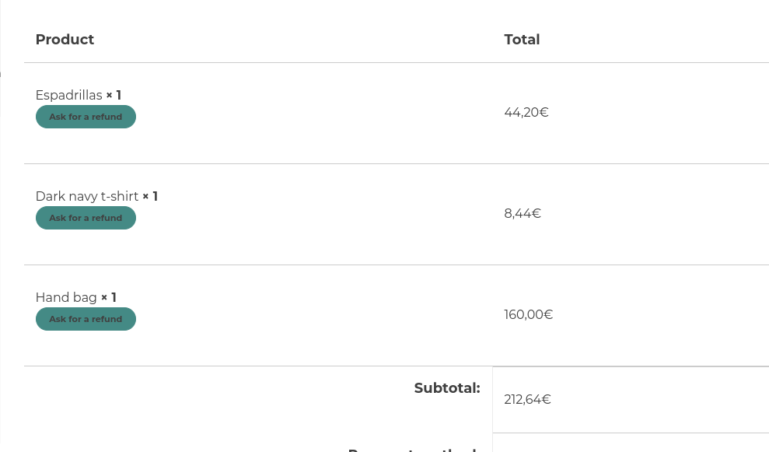
Task: Click the × 1 quantity beside Dark navy t-shirt
Action: coord(150,196)
